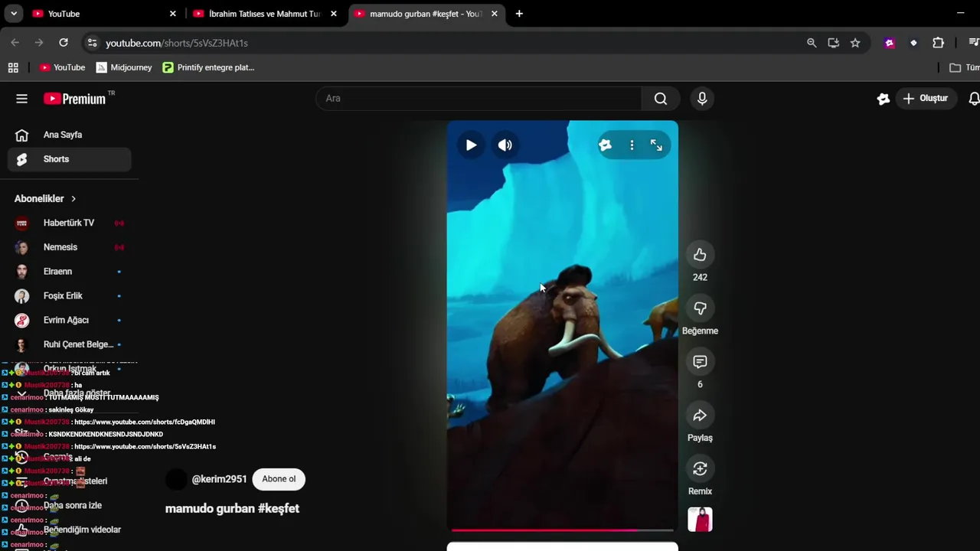Select Shorts in the sidebar
The width and height of the screenshot is (980, 551).
coord(70,159)
